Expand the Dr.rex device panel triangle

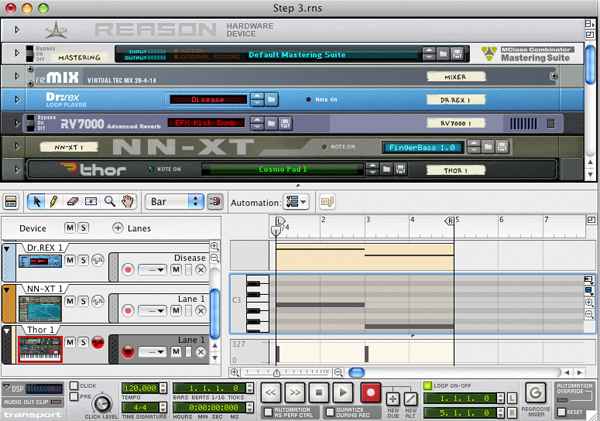[17, 100]
